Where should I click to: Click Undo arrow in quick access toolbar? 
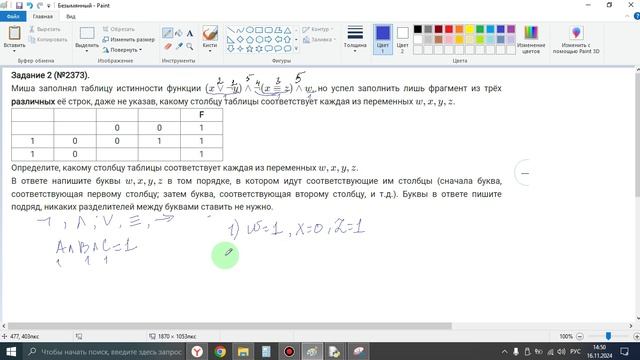click(30, 6)
